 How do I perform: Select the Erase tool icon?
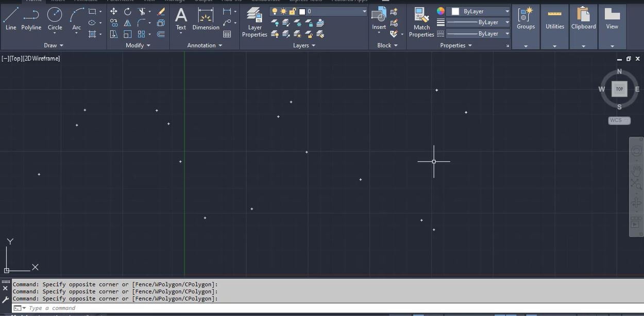tap(161, 11)
